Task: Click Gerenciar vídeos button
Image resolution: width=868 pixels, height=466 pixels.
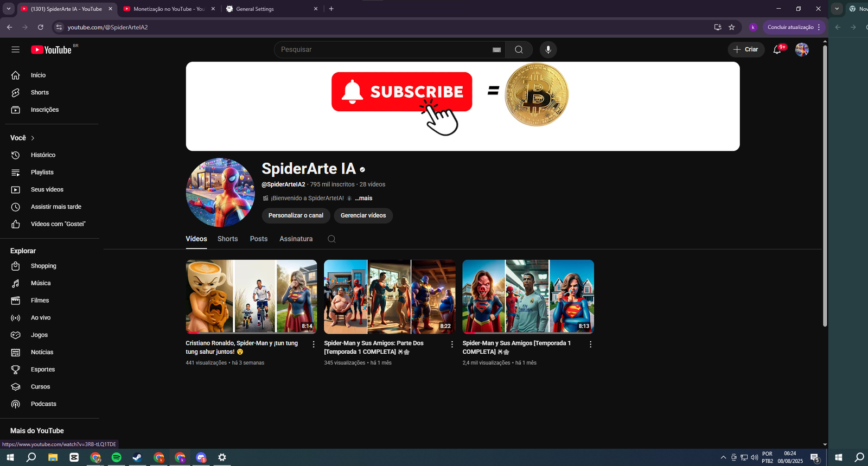Action: [x=363, y=216]
